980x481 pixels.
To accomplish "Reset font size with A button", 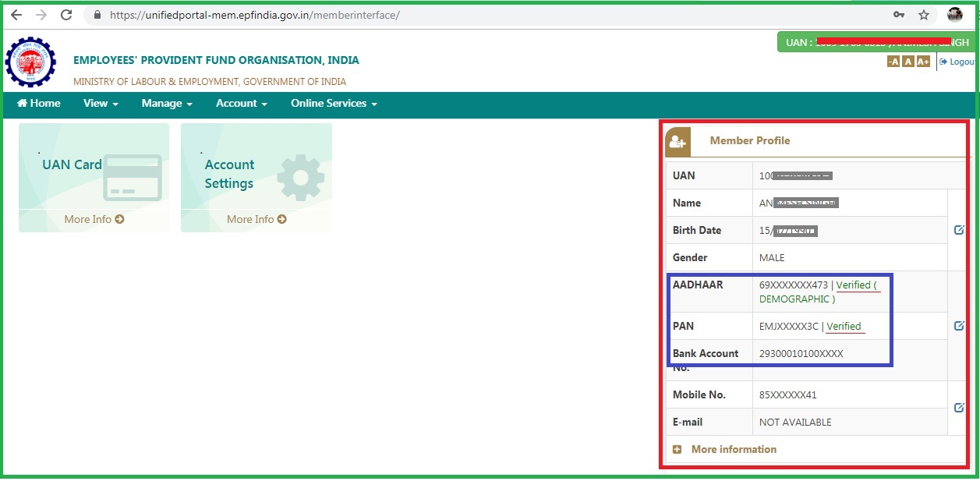I will tap(908, 62).
